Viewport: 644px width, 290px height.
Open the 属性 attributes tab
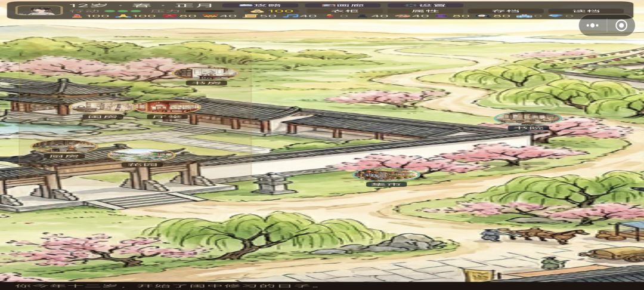(x=426, y=11)
